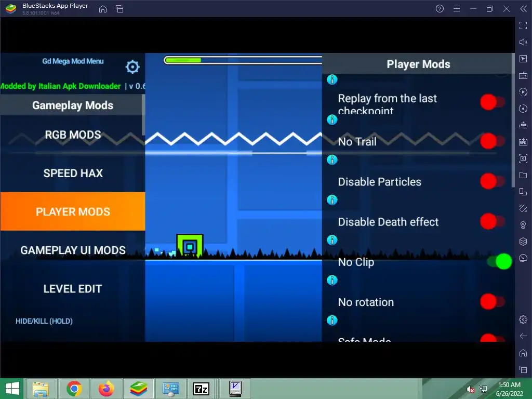Viewport: 532px width, 399px height.
Task: Turn on Disable Death effect switch
Action: (x=493, y=221)
